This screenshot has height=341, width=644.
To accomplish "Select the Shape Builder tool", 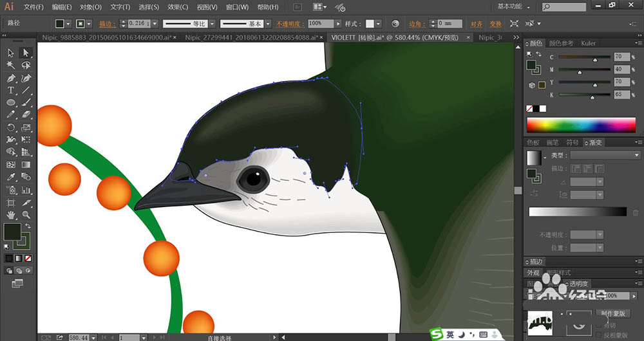I will (x=11, y=152).
